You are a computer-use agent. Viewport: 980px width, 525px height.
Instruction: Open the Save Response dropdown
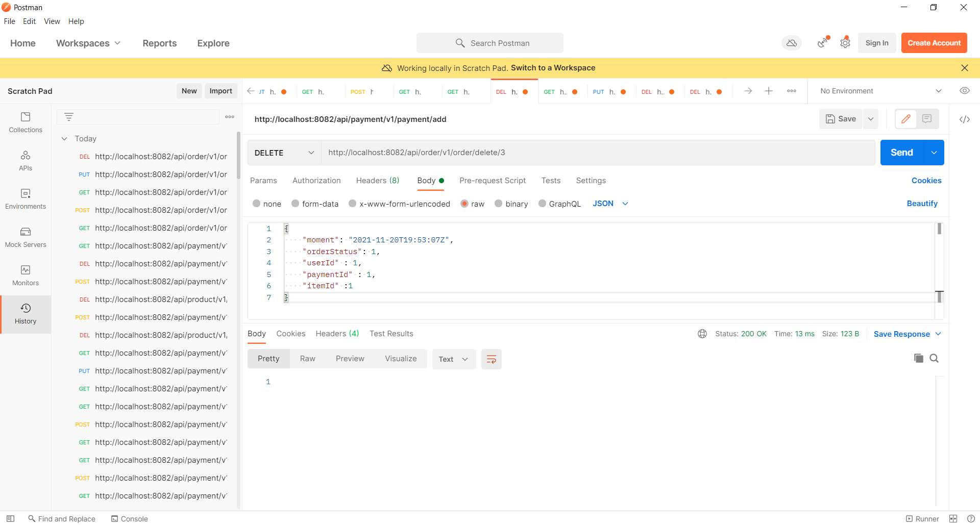(908, 334)
